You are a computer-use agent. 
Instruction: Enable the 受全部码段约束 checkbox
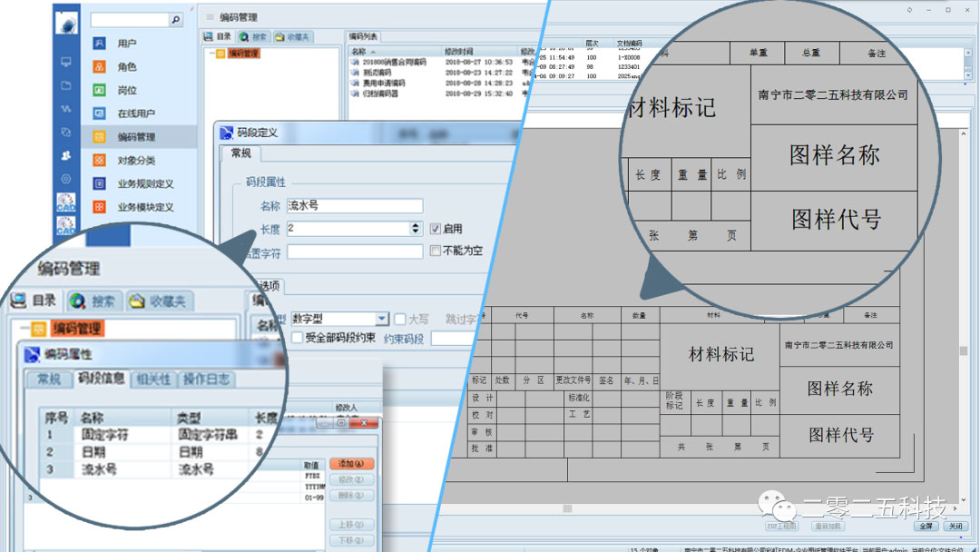click(x=298, y=338)
